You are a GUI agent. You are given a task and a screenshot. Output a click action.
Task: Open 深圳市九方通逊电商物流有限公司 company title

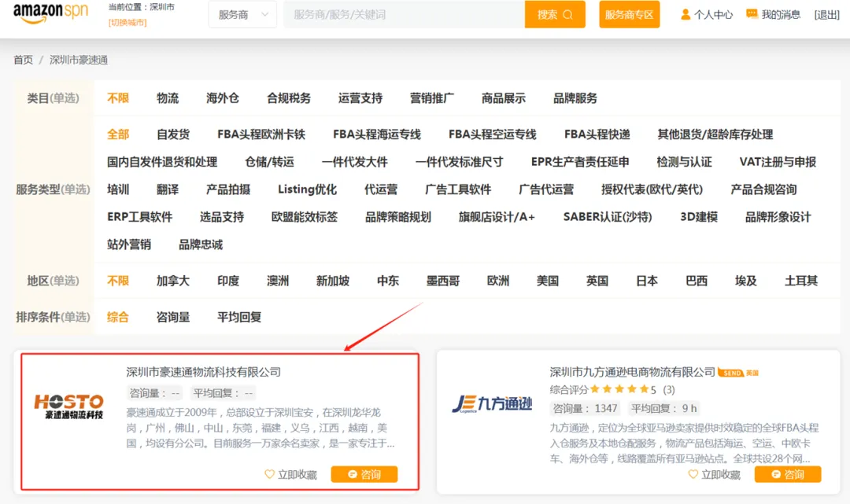click(x=632, y=372)
